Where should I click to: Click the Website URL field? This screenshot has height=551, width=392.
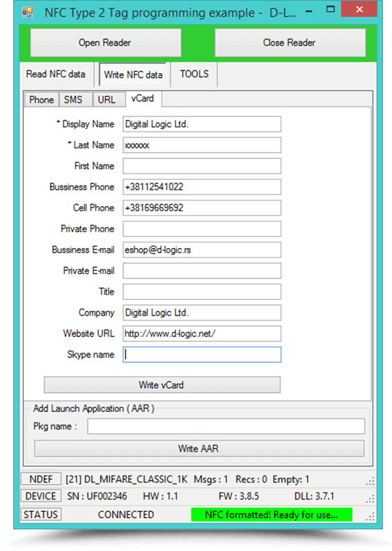pyautogui.click(x=202, y=334)
